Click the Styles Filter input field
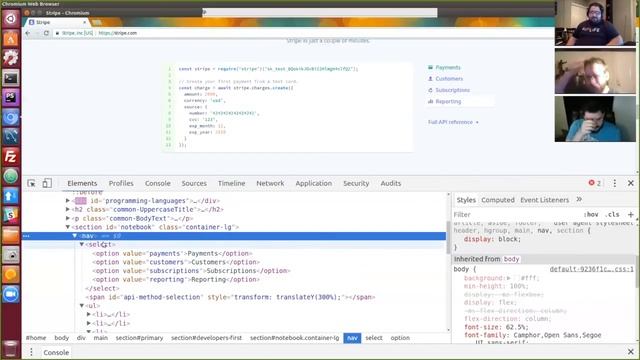This screenshot has width=640, height=360. (516, 214)
